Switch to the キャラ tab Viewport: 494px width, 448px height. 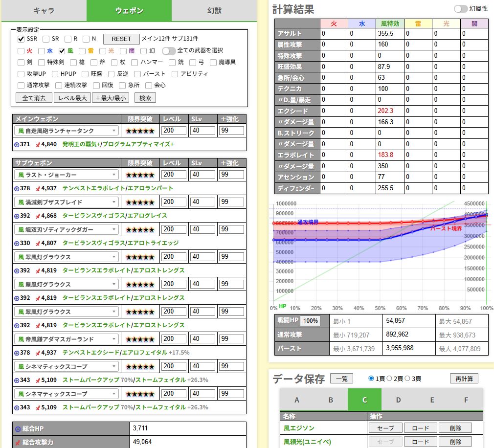click(x=44, y=11)
